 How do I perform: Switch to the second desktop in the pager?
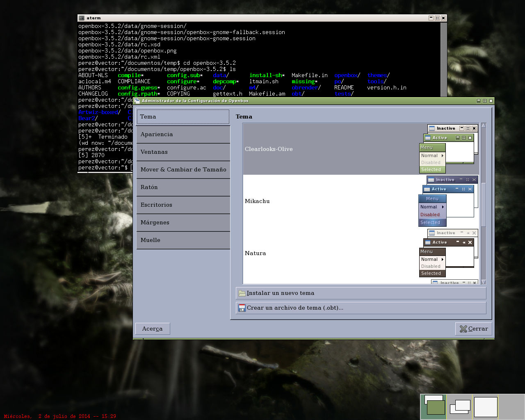click(460, 406)
